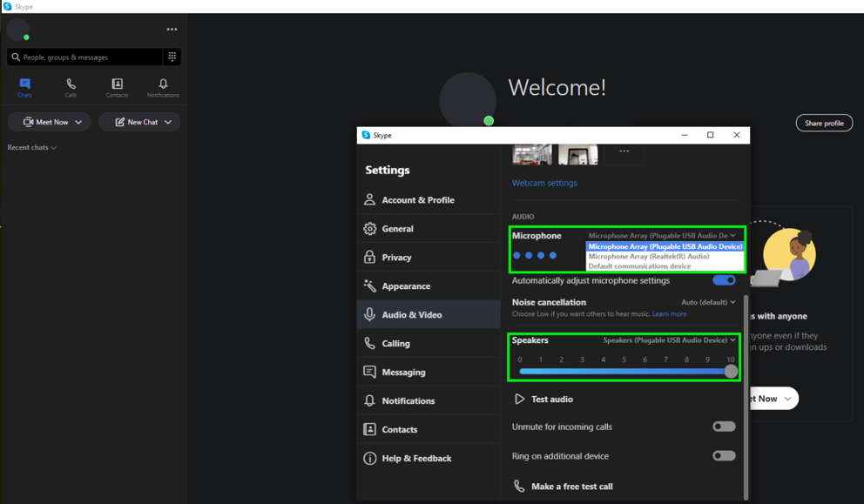864x504 pixels.
Task: Switch to the Chats tab icon
Action: pos(24,84)
